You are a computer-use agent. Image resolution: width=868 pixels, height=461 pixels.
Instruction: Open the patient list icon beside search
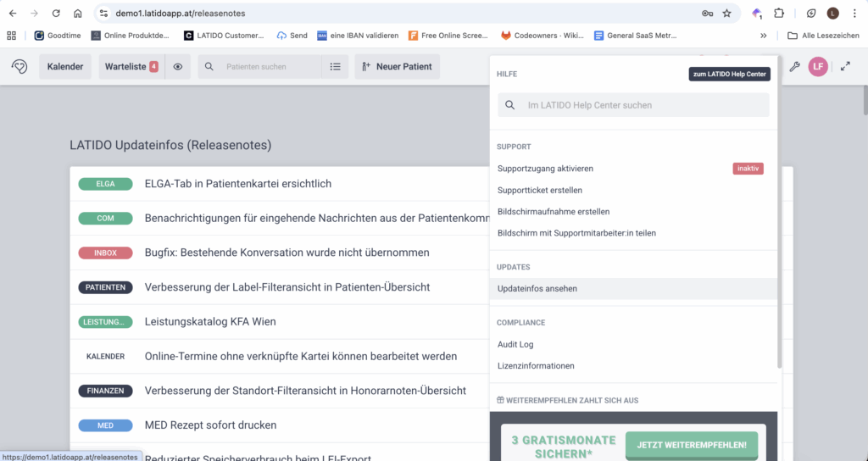pos(335,67)
